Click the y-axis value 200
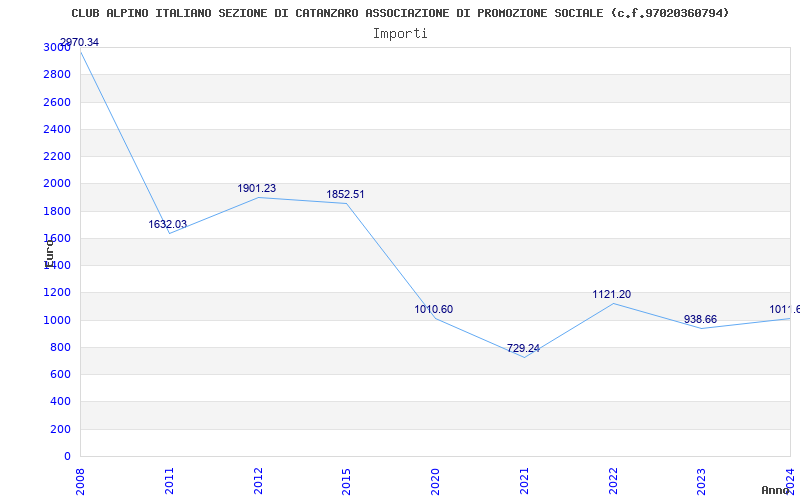This screenshot has width=800, height=500. [61, 430]
